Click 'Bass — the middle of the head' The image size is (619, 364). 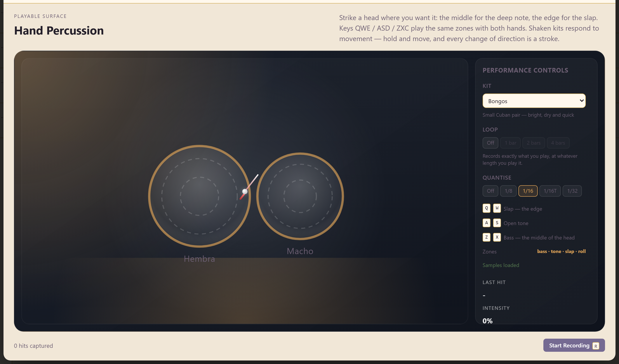pyautogui.click(x=539, y=237)
